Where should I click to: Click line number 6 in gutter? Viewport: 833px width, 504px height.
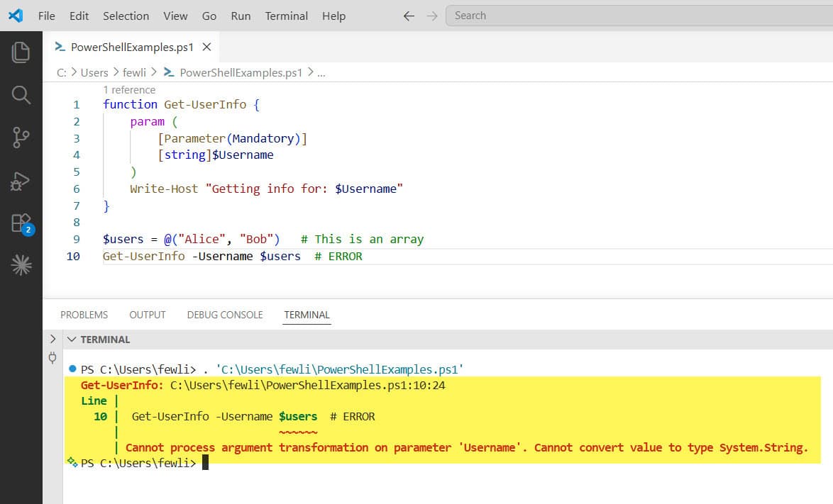coord(77,189)
